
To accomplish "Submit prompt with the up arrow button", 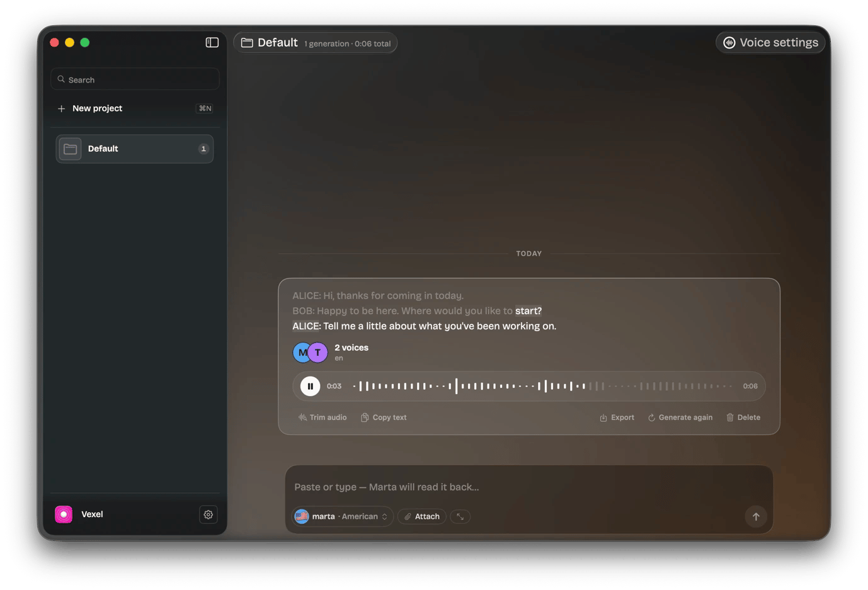I will click(756, 516).
